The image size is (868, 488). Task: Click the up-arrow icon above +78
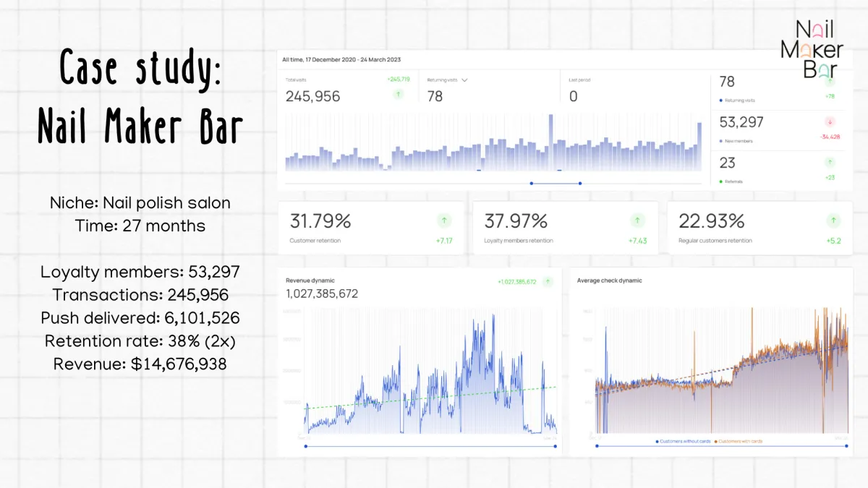[x=830, y=82]
